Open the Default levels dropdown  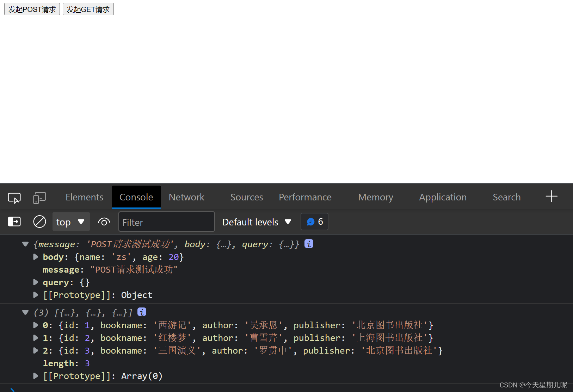256,222
